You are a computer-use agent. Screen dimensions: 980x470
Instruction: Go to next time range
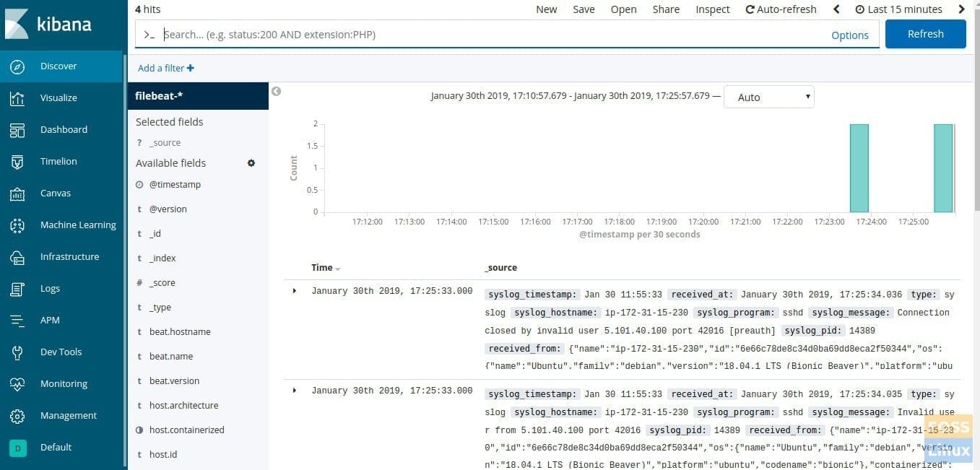(961, 9)
